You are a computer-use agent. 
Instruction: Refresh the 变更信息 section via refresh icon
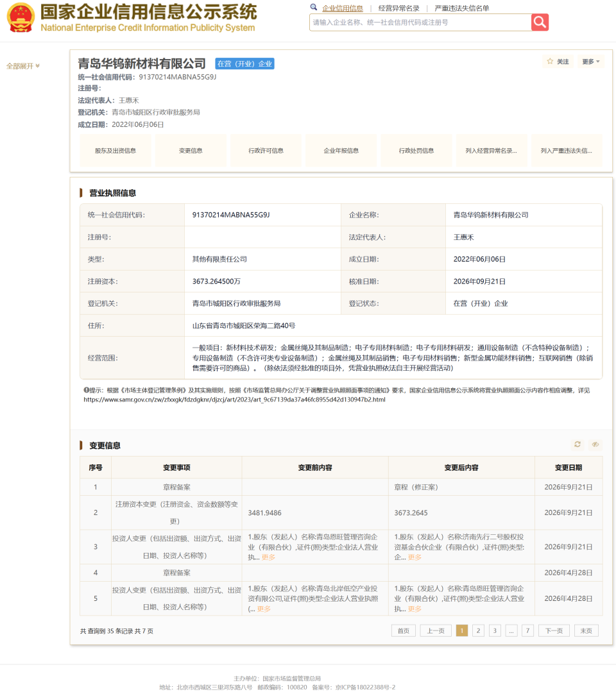pyautogui.click(x=577, y=444)
